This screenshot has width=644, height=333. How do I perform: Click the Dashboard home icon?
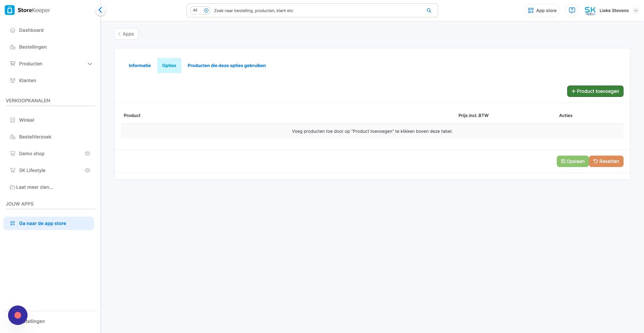[13, 30]
